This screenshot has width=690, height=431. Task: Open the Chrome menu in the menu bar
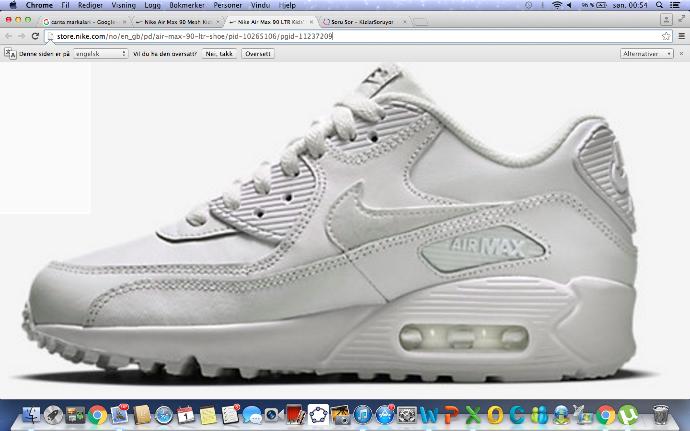[x=39, y=5]
